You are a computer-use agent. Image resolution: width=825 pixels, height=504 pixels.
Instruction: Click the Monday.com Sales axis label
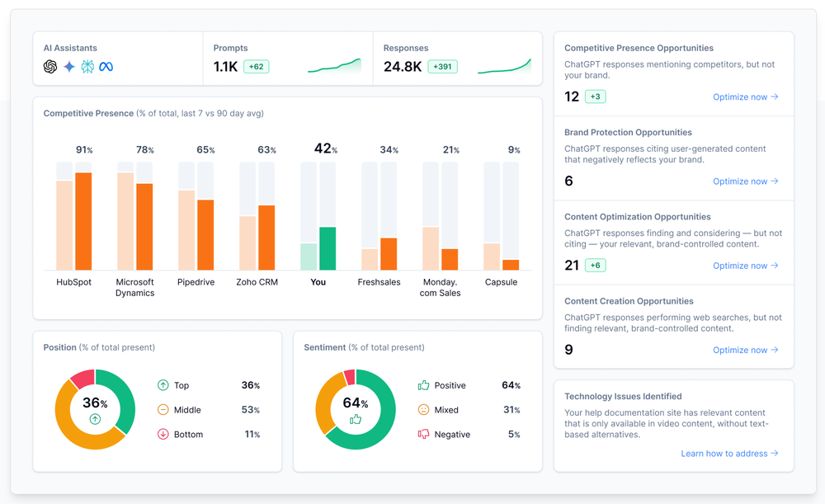pos(440,287)
